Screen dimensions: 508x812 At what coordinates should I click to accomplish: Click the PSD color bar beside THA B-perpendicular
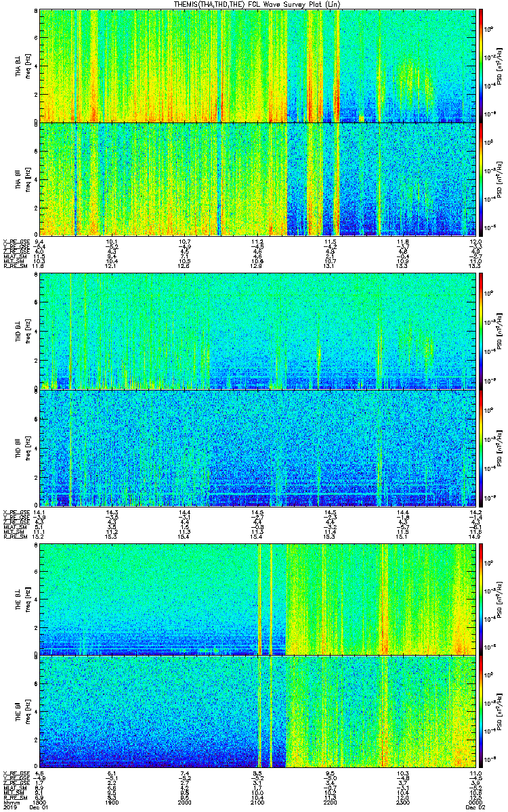pyautogui.click(x=481, y=66)
